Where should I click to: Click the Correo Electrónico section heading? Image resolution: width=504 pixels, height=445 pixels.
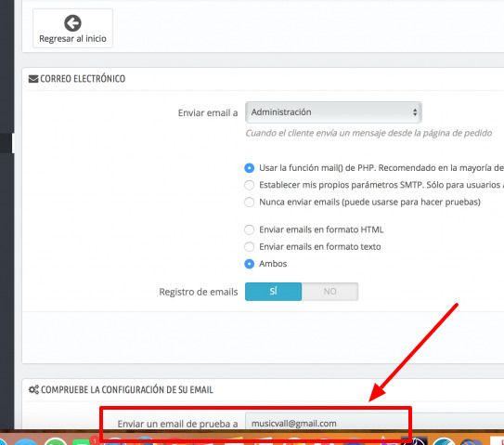83,79
